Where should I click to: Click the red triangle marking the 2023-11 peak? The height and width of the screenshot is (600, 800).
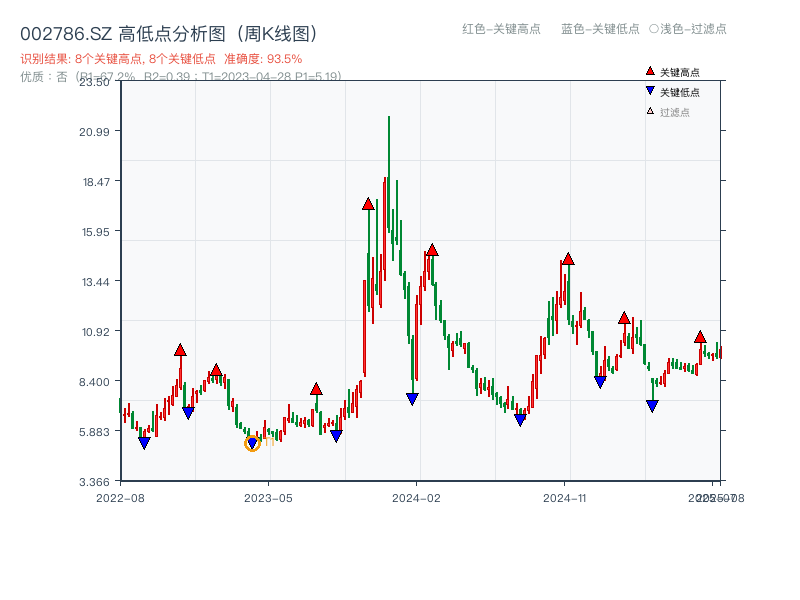pos(367,206)
